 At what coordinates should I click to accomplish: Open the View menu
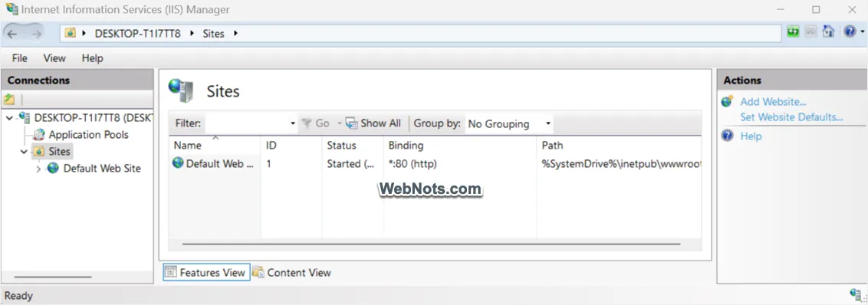point(54,58)
